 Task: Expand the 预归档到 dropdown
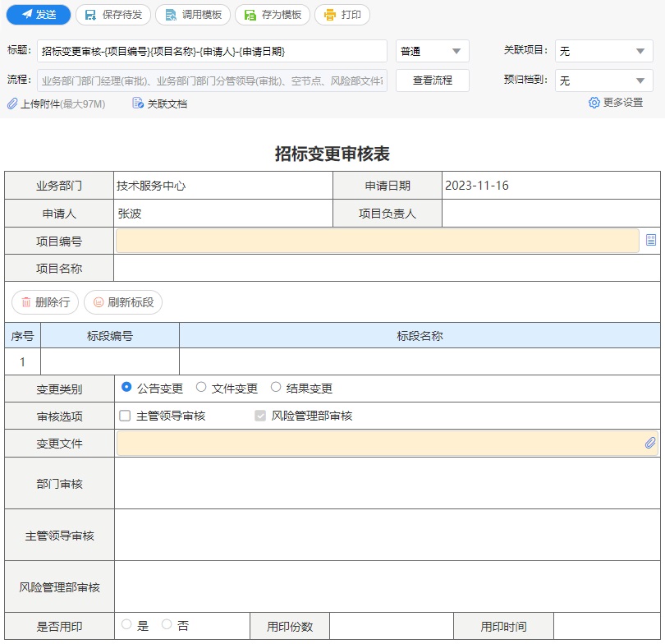pos(604,80)
